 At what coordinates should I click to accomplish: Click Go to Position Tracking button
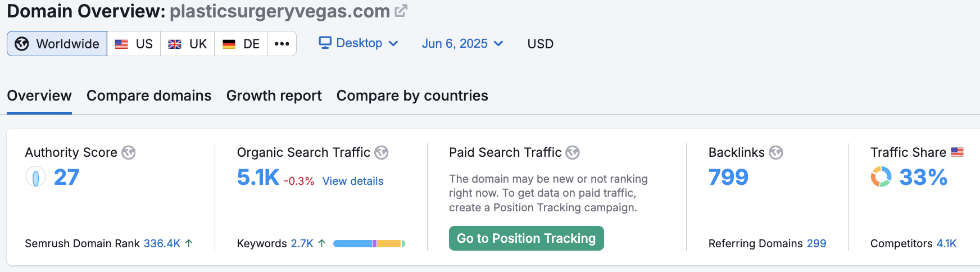coord(526,238)
